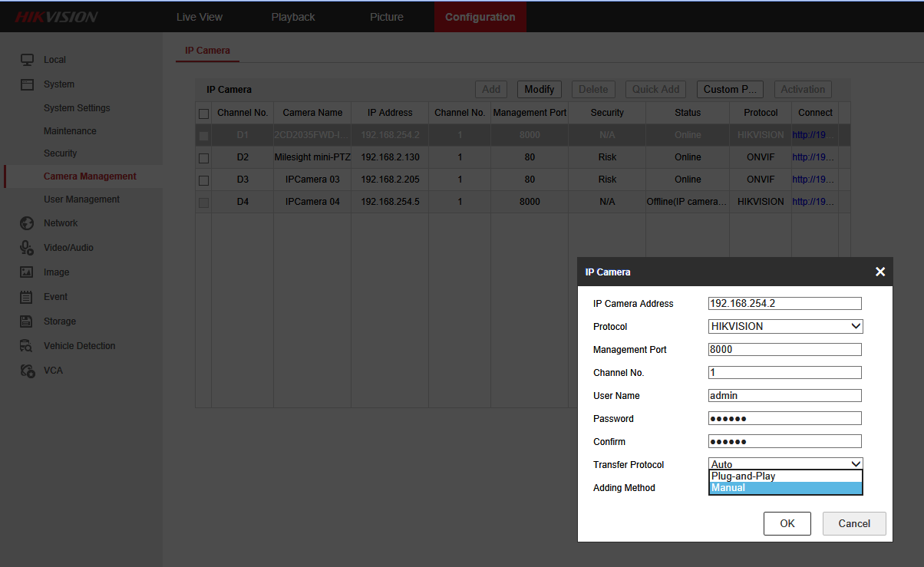Switch to the Playback tab
924x567 pixels.
click(293, 17)
